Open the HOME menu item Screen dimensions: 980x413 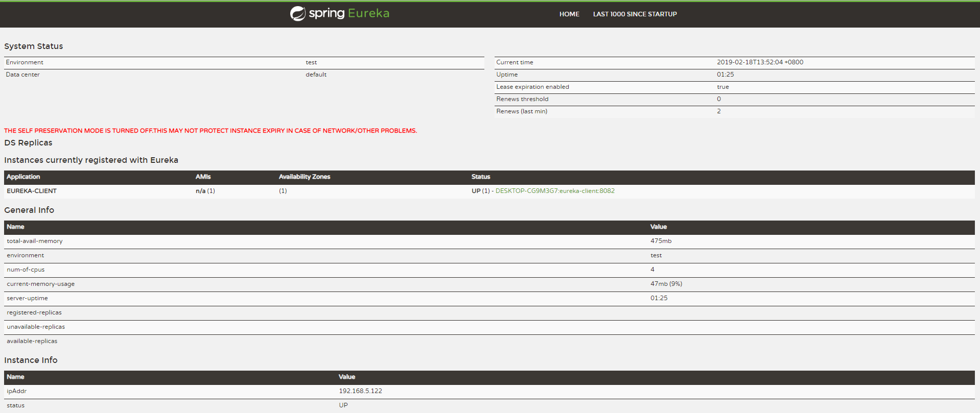(x=569, y=14)
